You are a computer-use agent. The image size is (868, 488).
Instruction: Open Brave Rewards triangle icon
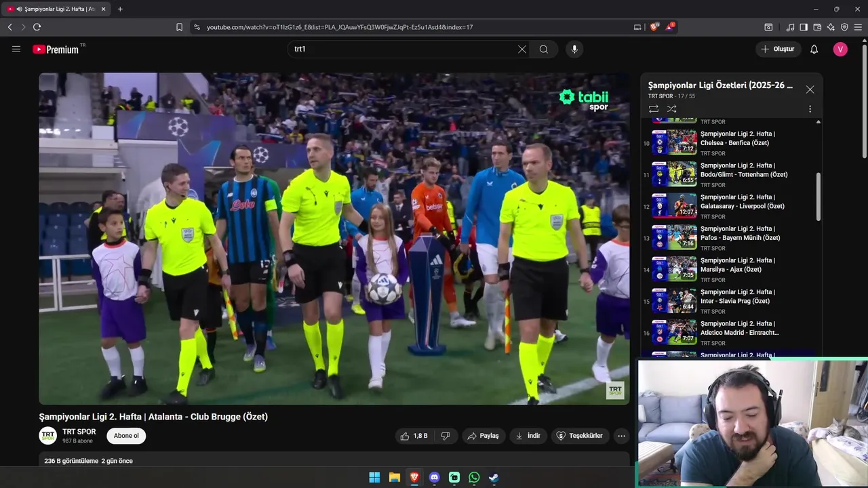click(x=670, y=27)
